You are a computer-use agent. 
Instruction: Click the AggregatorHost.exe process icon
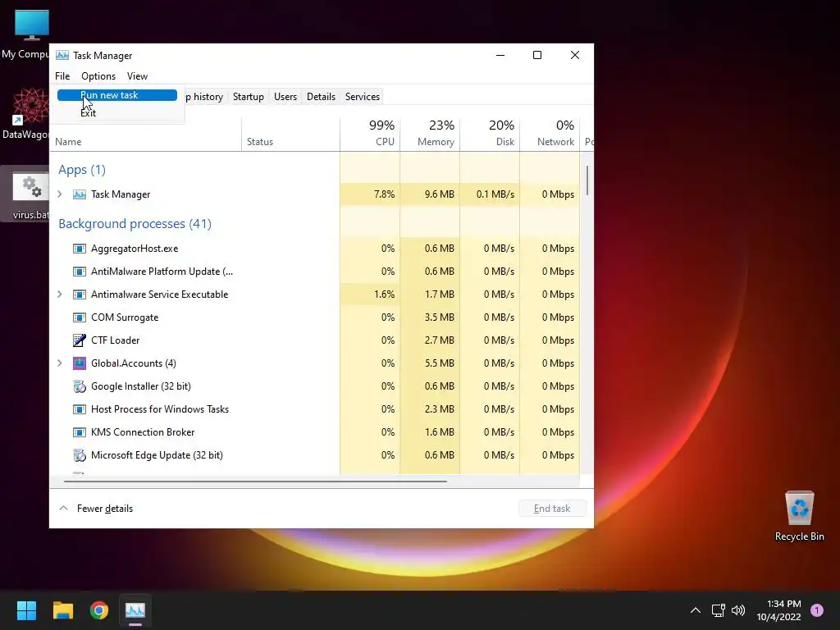(80, 249)
